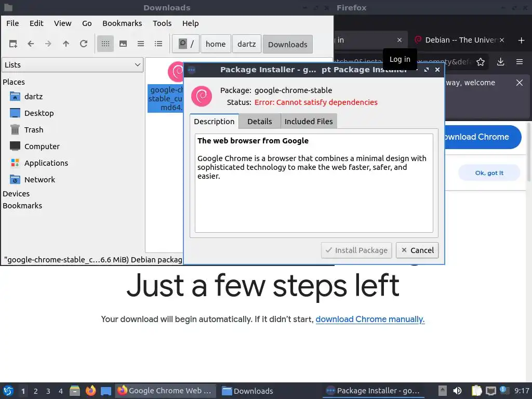Click the root '/' path button
The image size is (532, 399).
[x=185, y=44]
